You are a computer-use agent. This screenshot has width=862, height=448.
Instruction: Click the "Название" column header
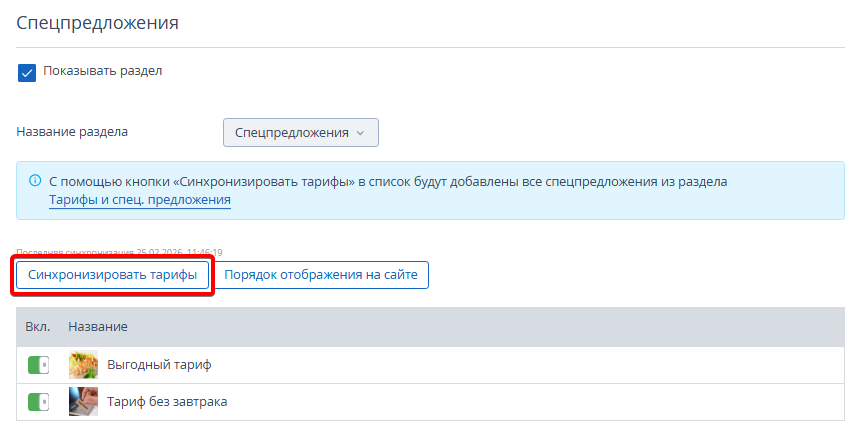[x=97, y=327]
